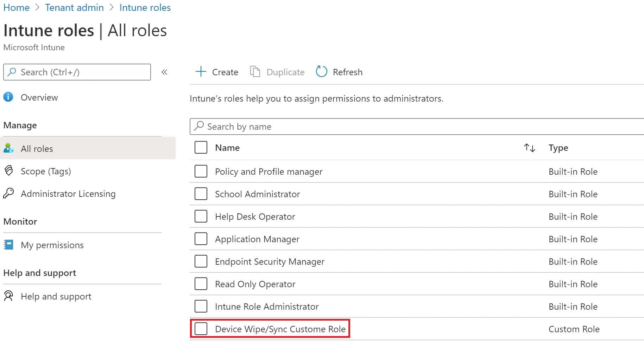The width and height of the screenshot is (644, 354).
Task: Select the My permissions notebook icon
Action: pyautogui.click(x=8, y=245)
